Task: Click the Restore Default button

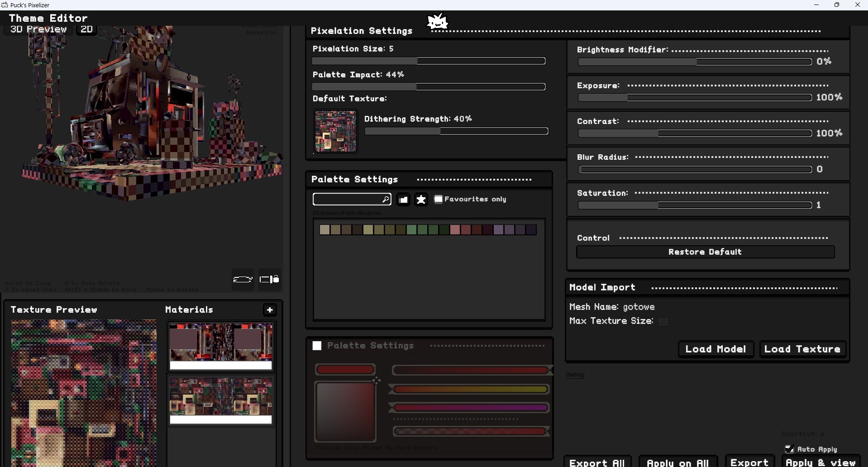Action: [706, 252]
